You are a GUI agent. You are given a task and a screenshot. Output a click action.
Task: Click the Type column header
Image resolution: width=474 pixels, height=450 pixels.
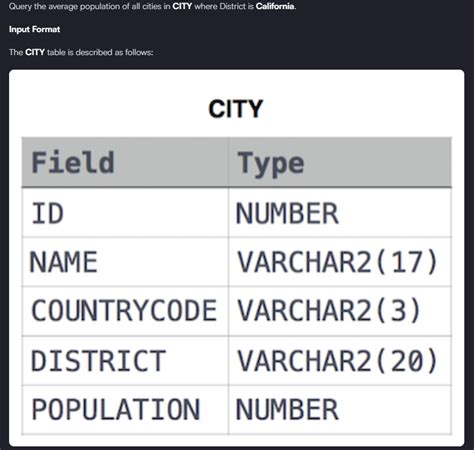click(x=340, y=162)
